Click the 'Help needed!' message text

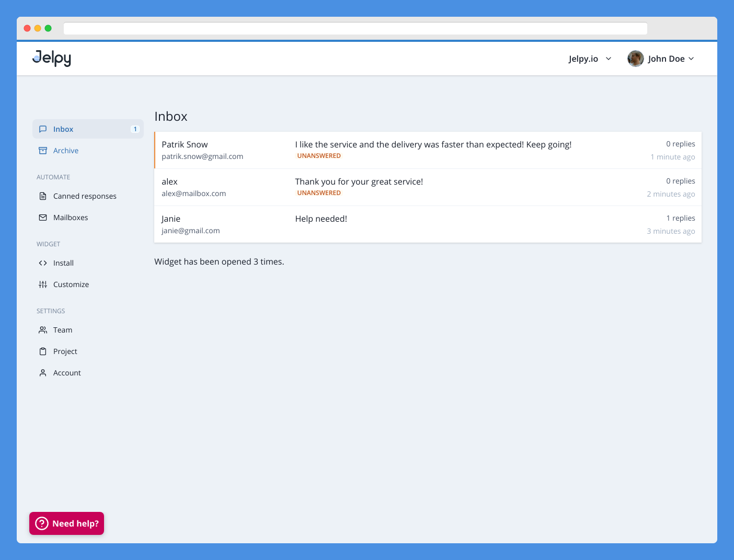tap(321, 219)
